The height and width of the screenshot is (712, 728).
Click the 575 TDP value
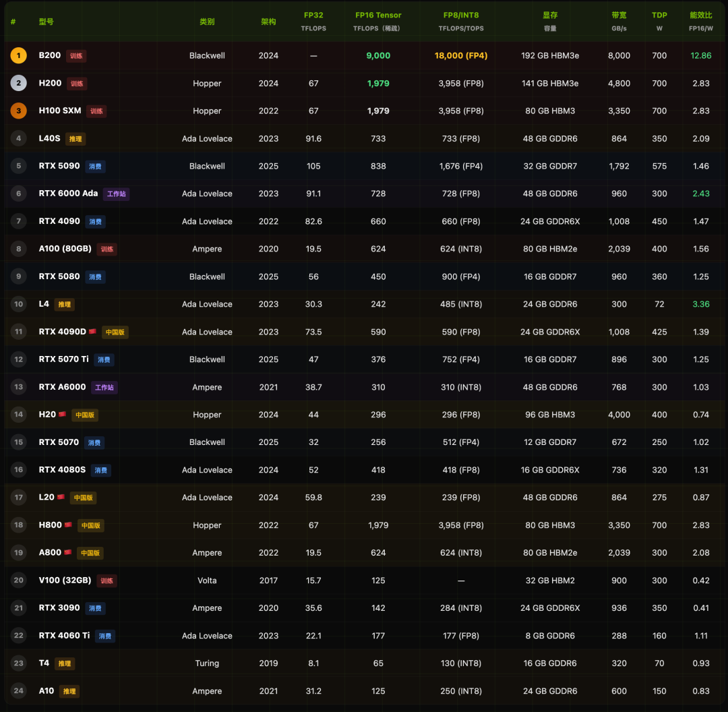pyautogui.click(x=659, y=167)
